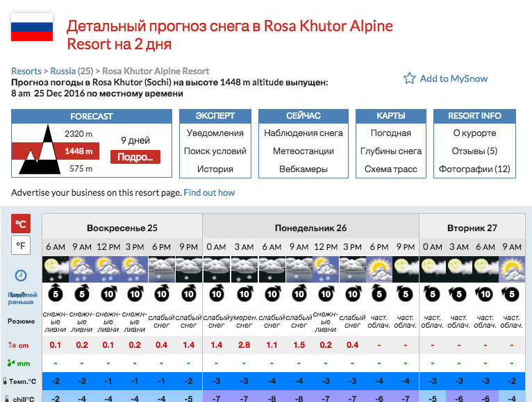Open История menu entry
The width and height of the screenshot is (532, 402).
pos(215,169)
